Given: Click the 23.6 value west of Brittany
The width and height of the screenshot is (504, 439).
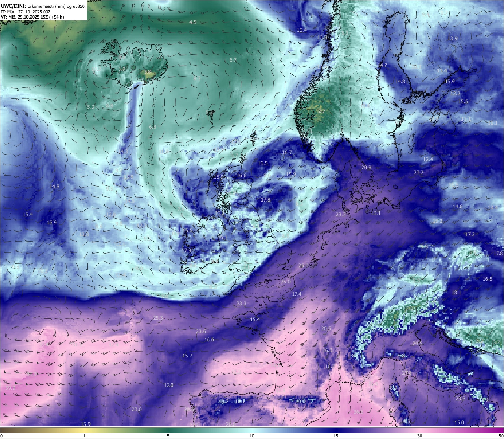Looking at the screenshot, I should pos(201,332).
